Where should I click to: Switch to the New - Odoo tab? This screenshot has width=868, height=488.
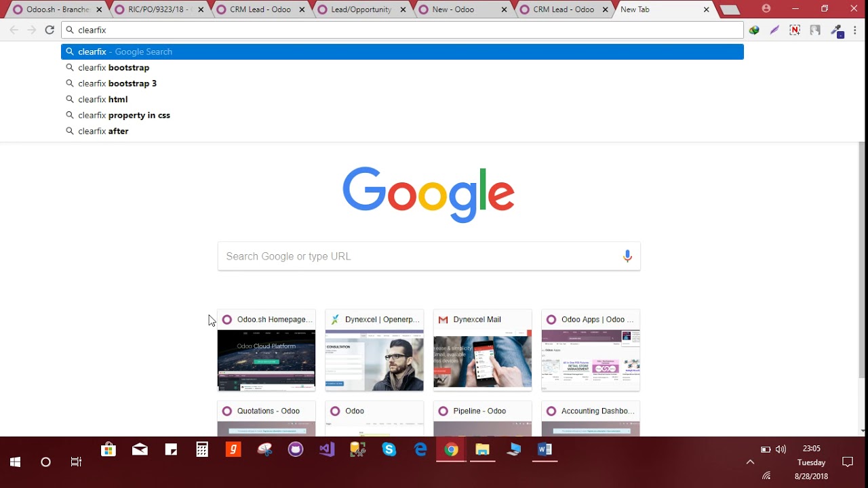coord(462,9)
